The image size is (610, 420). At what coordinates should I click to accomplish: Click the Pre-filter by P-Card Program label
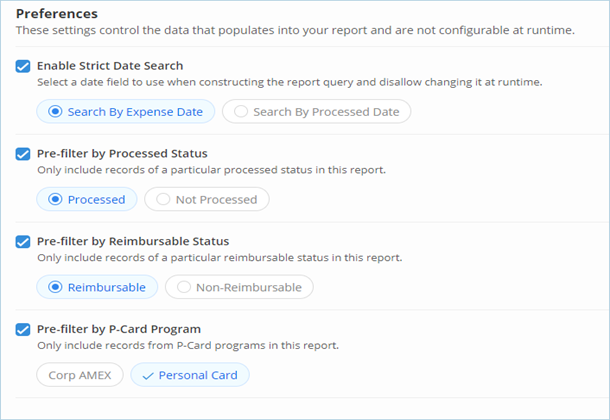[x=119, y=329]
